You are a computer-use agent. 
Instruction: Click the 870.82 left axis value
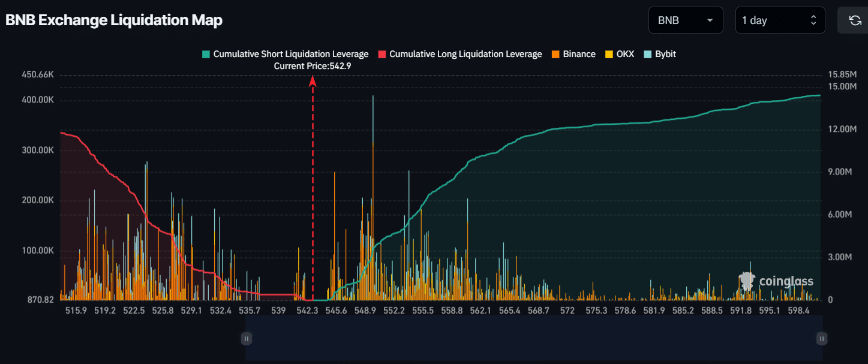pos(41,300)
